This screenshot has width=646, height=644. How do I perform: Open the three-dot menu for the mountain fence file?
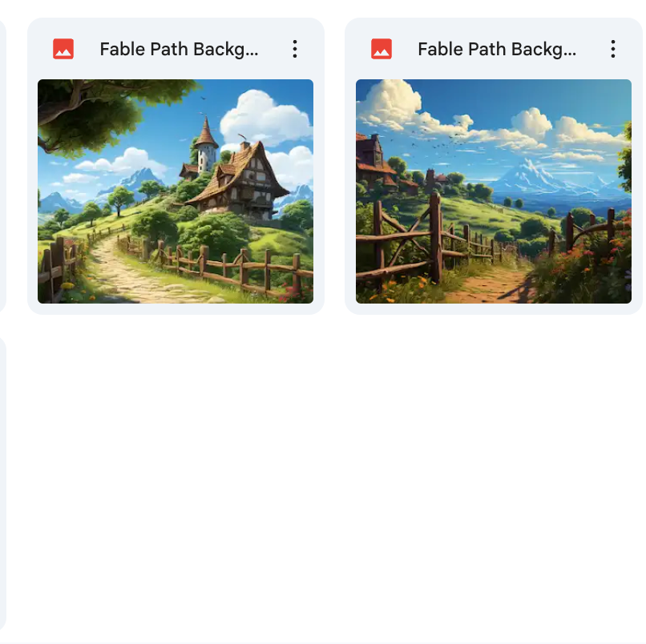pos(613,49)
